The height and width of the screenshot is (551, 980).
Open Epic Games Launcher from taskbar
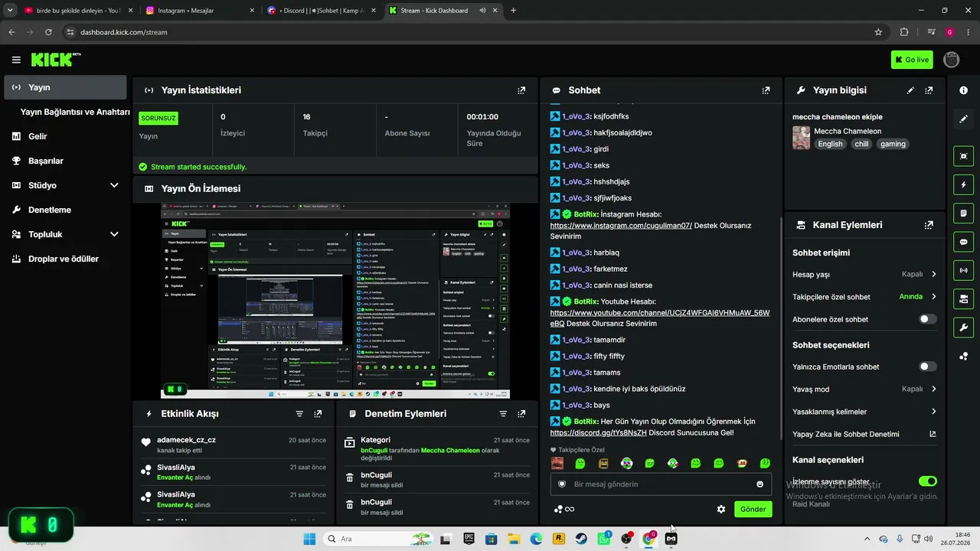click(x=469, y=539)
